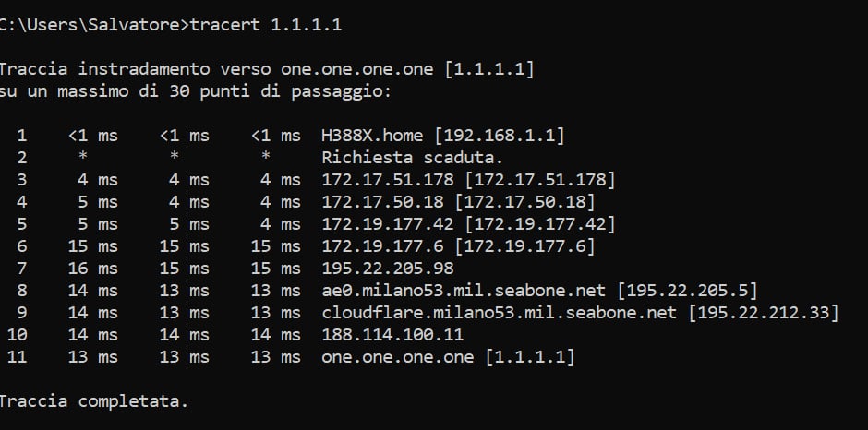Click the bracketed 195.22.212.33 address
868x430 pixels.
pos(764,313)
